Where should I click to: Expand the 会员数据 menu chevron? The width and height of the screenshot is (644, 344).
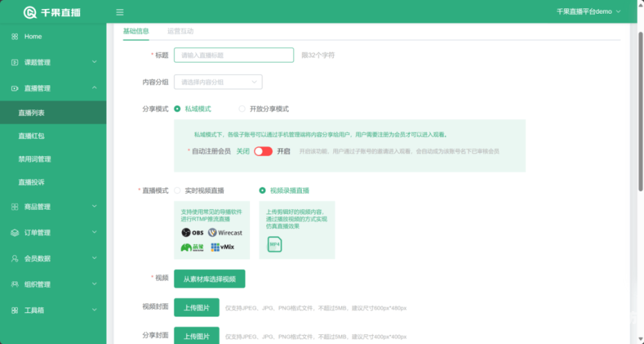[94, 258]
